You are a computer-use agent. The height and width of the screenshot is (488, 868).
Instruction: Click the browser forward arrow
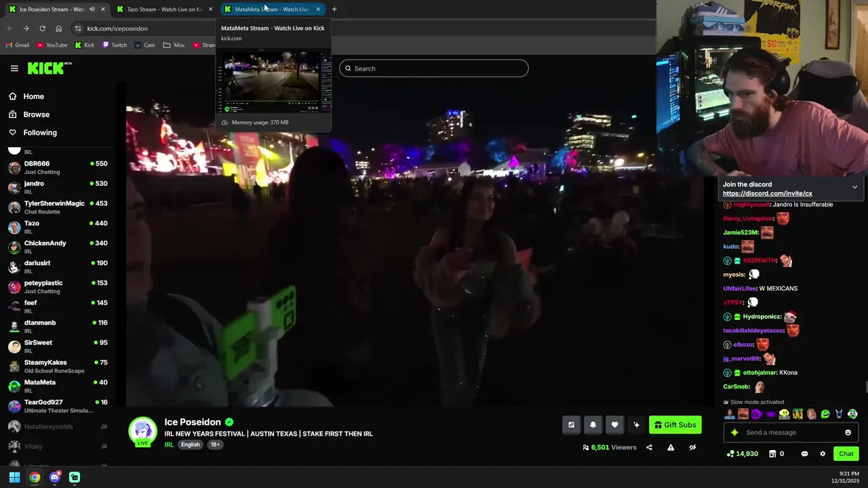point(26,28)
